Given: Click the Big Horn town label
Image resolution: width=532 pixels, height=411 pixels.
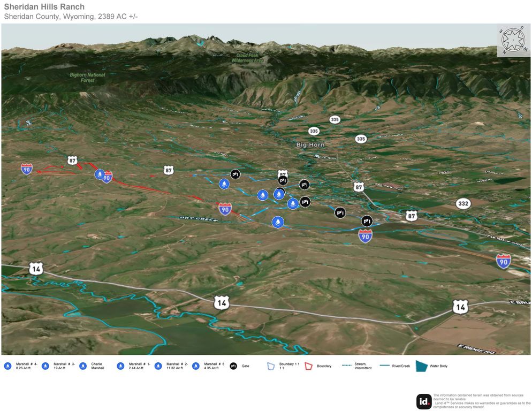Looking at the screenshot, I should pos(310,145).
